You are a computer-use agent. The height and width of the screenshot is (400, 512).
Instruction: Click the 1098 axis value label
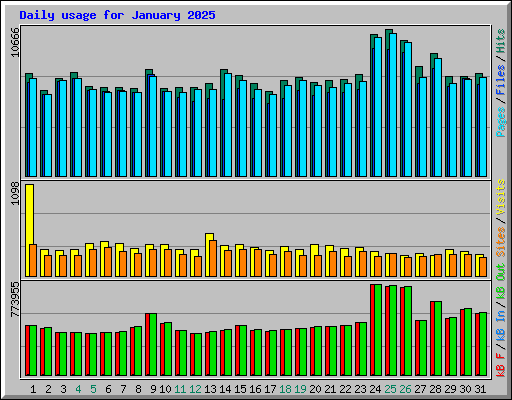(x=15, y=194)
